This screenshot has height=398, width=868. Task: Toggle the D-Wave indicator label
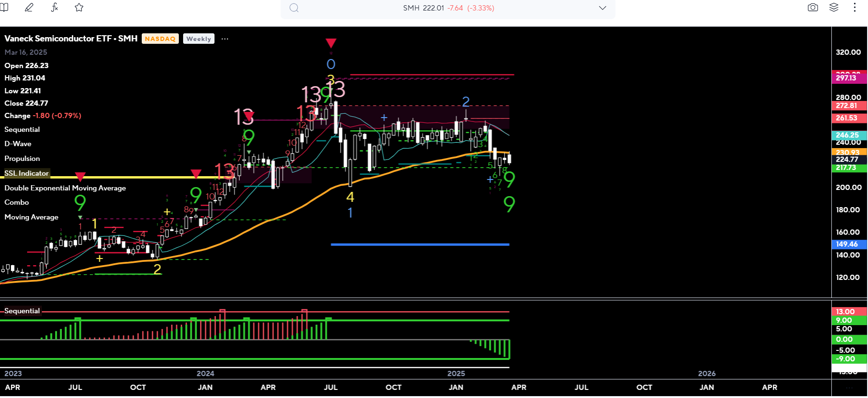pyautogui.click(x=18, y=144)
